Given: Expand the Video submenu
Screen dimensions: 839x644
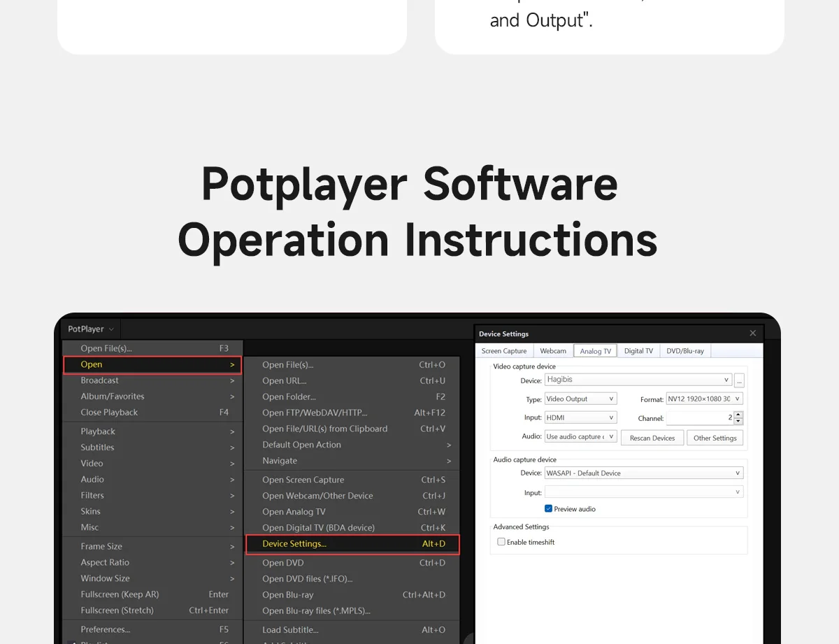Looking at the screenshot, I should 152,464.
